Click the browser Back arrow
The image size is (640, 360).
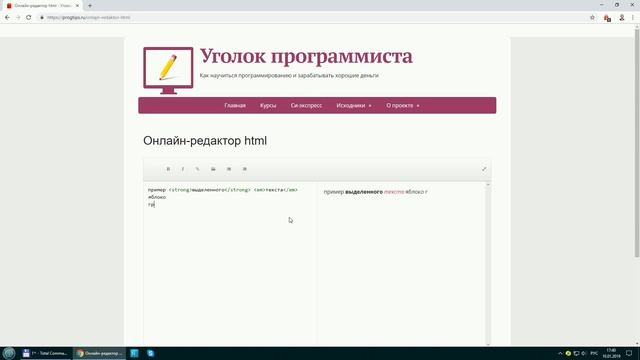point(7,18)
